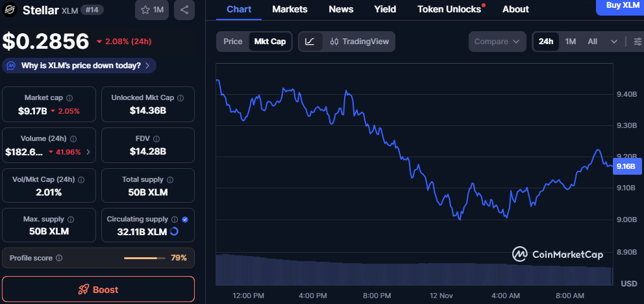Viewport: 644px width, 304px height.
Task: Click Market cap info icon
Action: [x=69, y=97]
